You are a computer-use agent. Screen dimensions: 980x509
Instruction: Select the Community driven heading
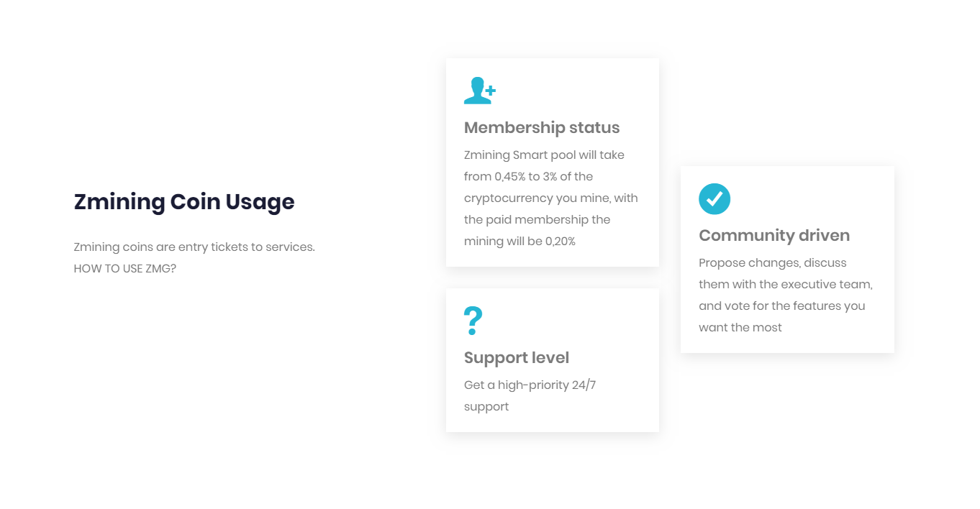[x=774, y=235]
